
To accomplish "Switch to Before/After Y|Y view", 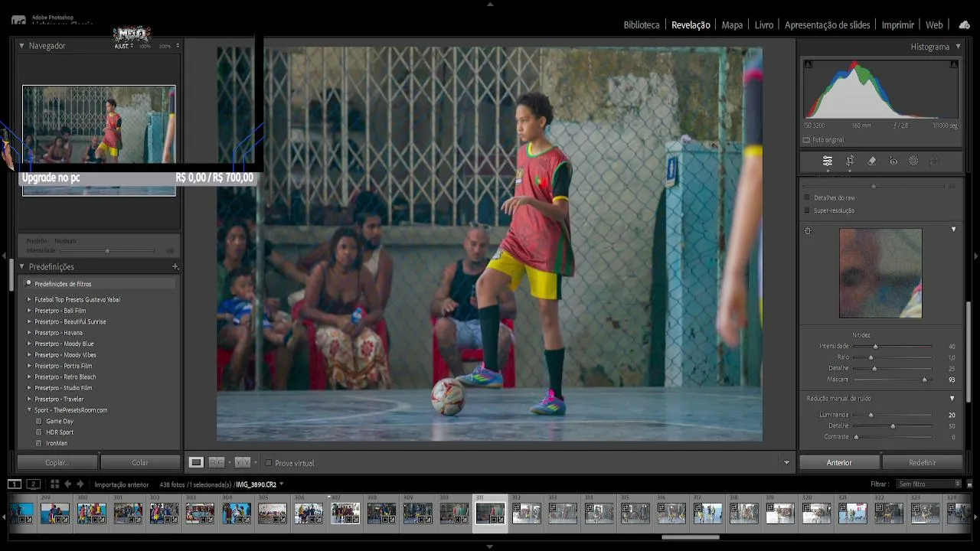I will coord(242,462).
